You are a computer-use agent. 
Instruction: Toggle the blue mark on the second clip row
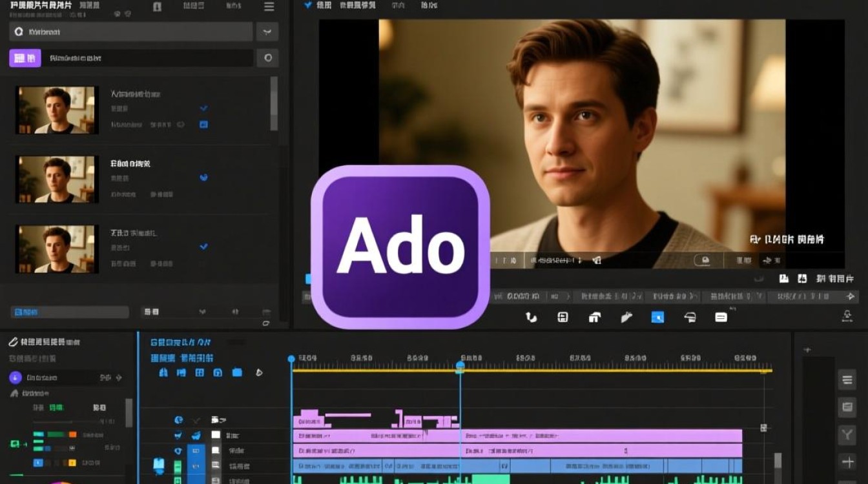coord(204,177)
